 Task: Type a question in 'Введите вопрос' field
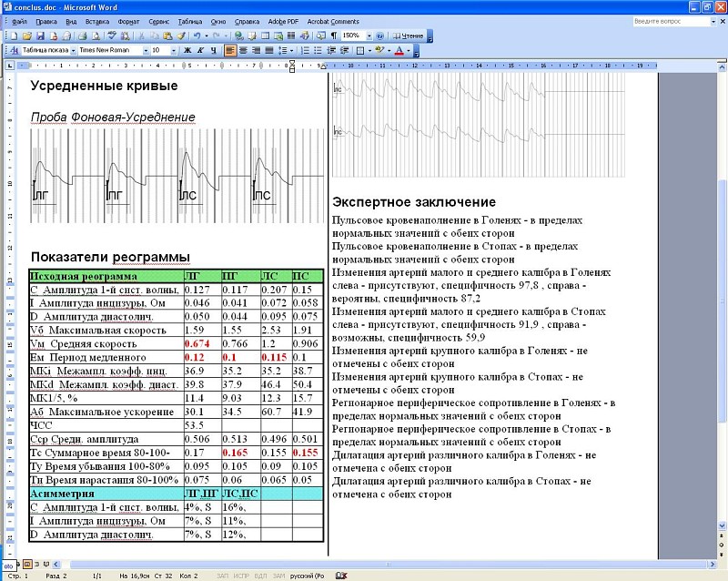[x=671, y=21]
